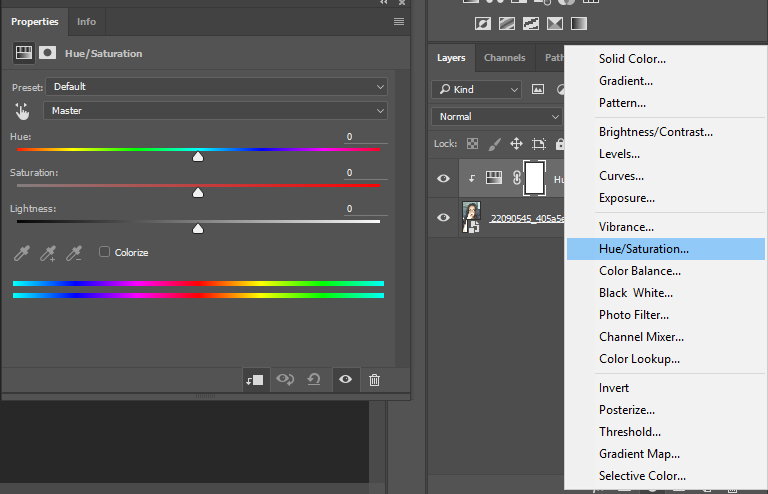Image resolution: width=768 pixels, height=494 pixels.
Task: Choose Channel Mixer... from the menu
Action: pos(666,337)
